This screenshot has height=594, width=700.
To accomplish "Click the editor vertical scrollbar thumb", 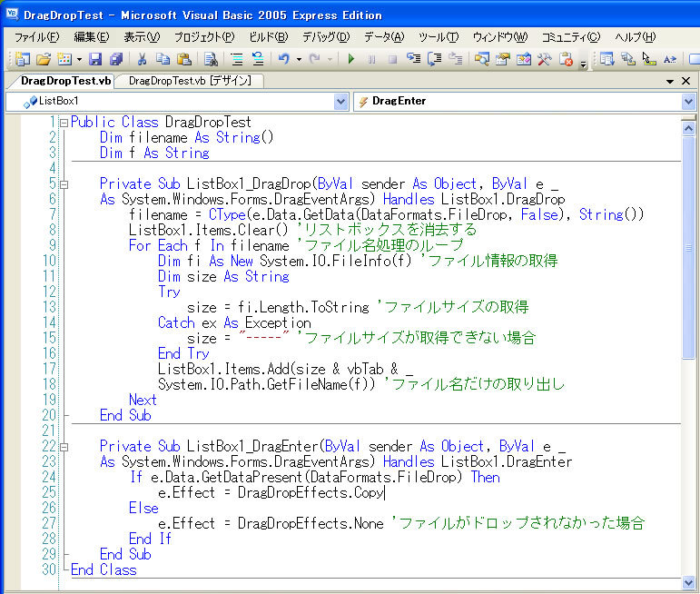I will (x=688, y=247).
